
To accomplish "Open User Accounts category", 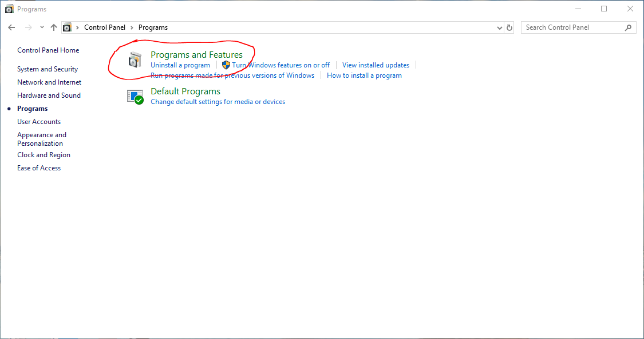I will click(39, 122).
